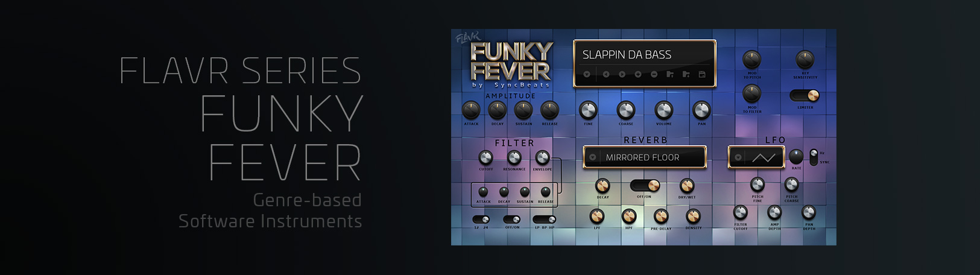
Task: Click the Volume knob
Action: pyautogui.click(x=663, y=110)
